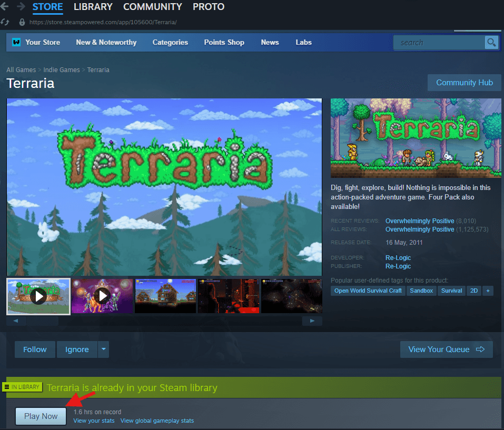The image size is (504, 430).
Task: Click the Survival tag
Action: tap(451, 291)
